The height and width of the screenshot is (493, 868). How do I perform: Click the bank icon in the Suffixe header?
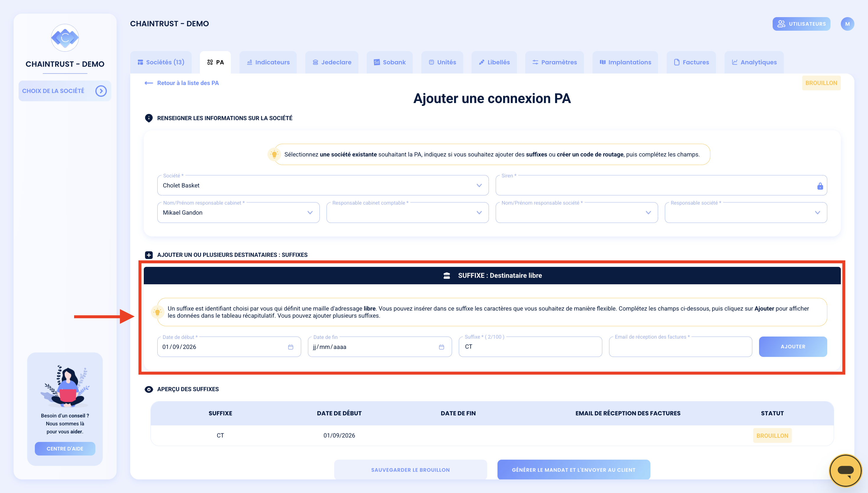[446, 276]
